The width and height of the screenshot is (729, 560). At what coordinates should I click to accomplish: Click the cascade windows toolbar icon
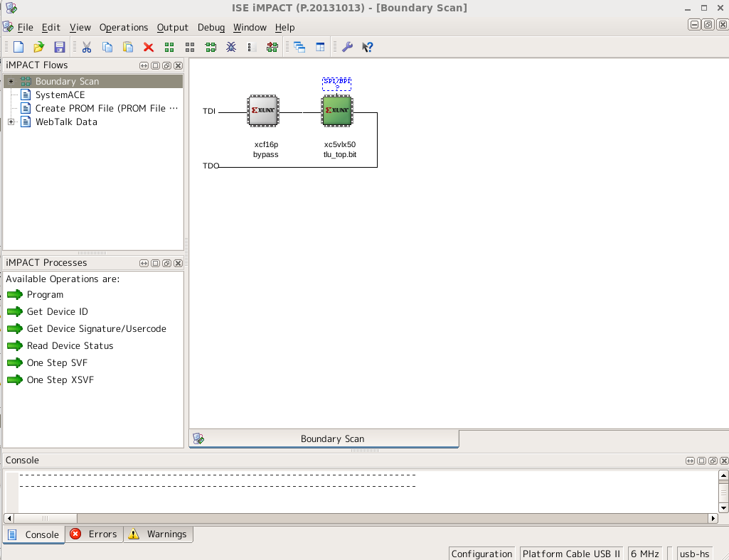[299, 47]
